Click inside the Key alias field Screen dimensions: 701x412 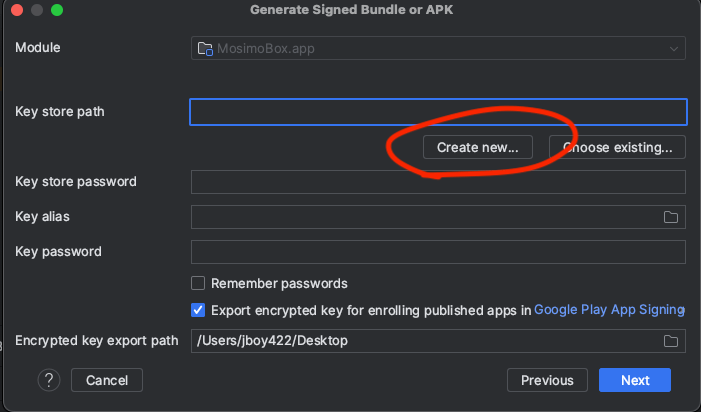coord(425,217)
